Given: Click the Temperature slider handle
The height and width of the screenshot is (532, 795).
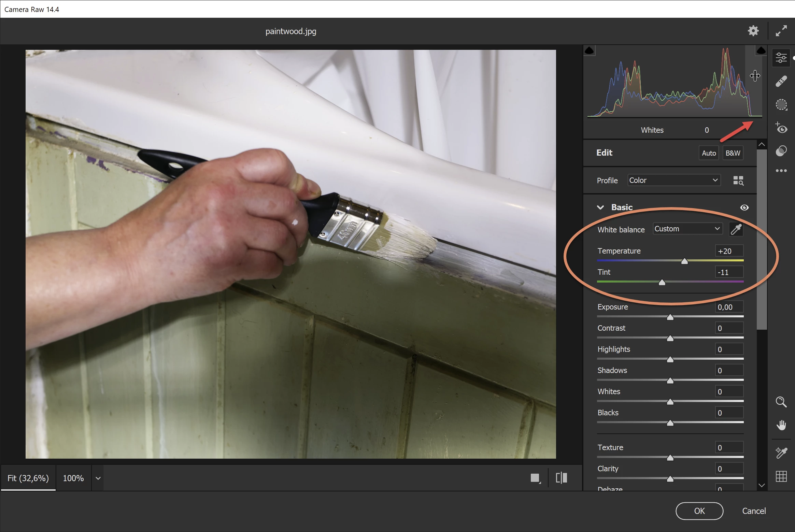Looking at the screenshot, I should (x=684, y=261).
